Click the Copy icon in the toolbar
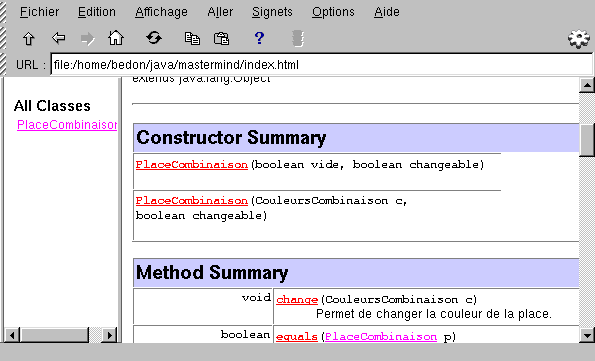Image resolution: width=595 pixels, height=361 pixels. click(192, 38)
